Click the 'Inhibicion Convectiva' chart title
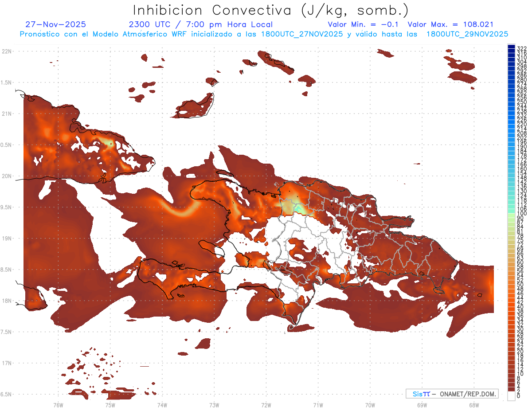This screenshot has width=532, height=411. pyautogui.click(x=271, y=10)
